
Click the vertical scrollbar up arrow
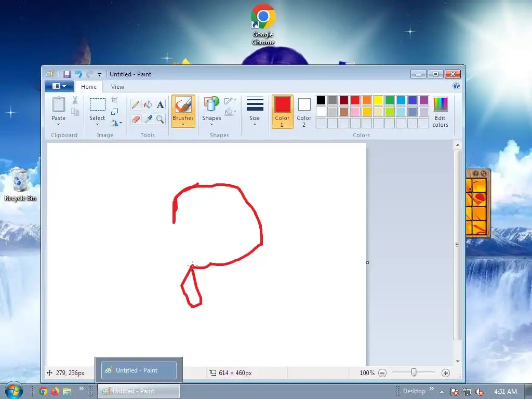457,145
